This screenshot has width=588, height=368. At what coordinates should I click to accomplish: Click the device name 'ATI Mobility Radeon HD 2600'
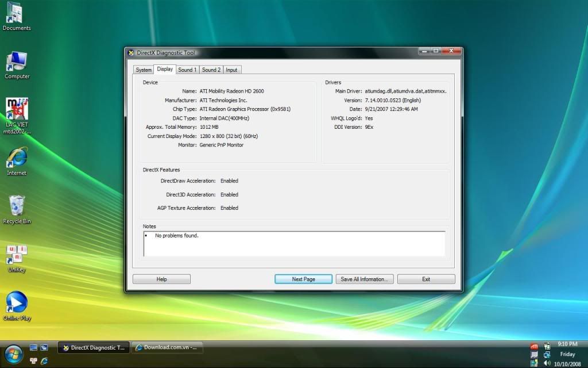pos(231,91)
